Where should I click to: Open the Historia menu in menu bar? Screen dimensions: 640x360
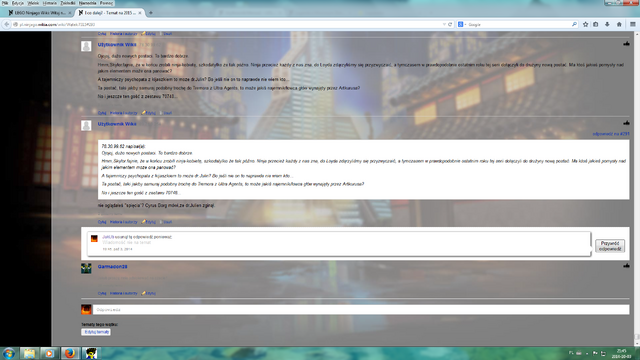point(50,3)
